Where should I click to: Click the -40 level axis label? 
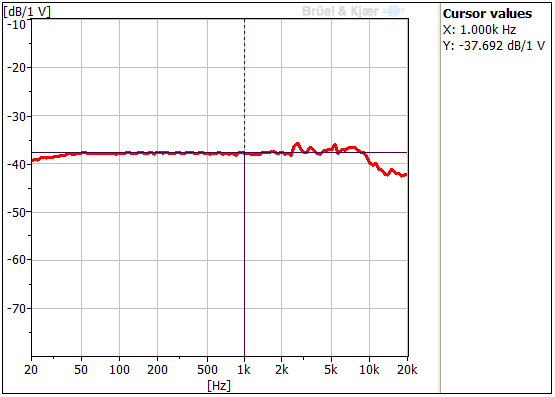pyautogui.click(x=16, y=165)
